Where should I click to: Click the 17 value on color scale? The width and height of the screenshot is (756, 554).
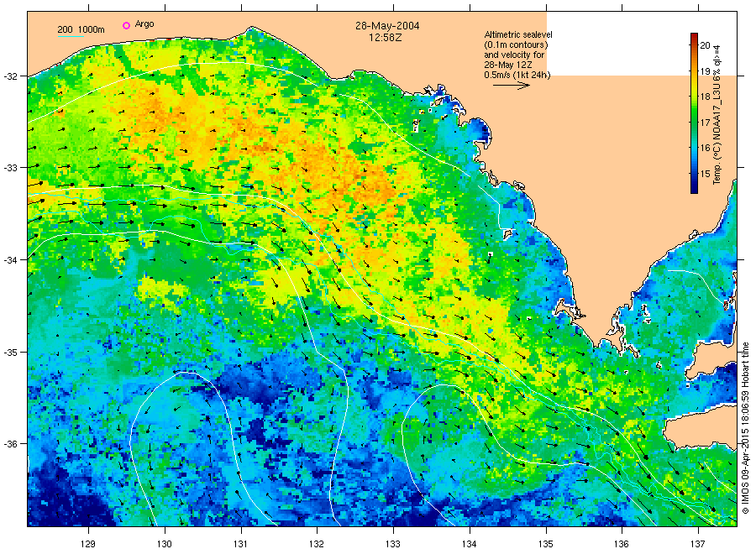(x=705, y=123)
